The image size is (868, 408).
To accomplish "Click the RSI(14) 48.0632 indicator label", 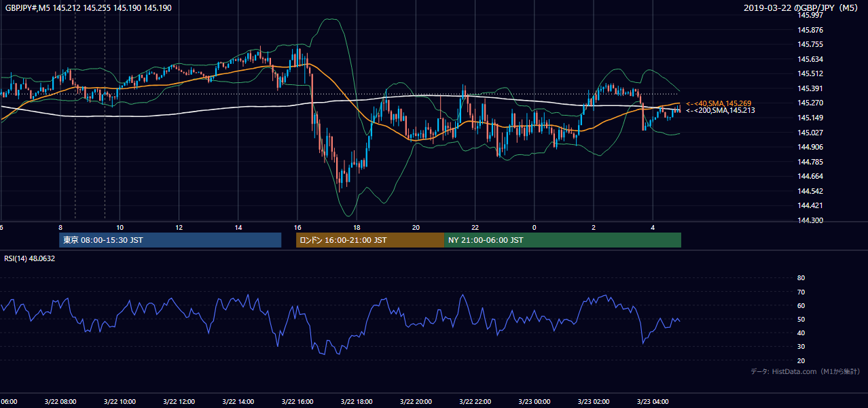I will coord(30,258).
